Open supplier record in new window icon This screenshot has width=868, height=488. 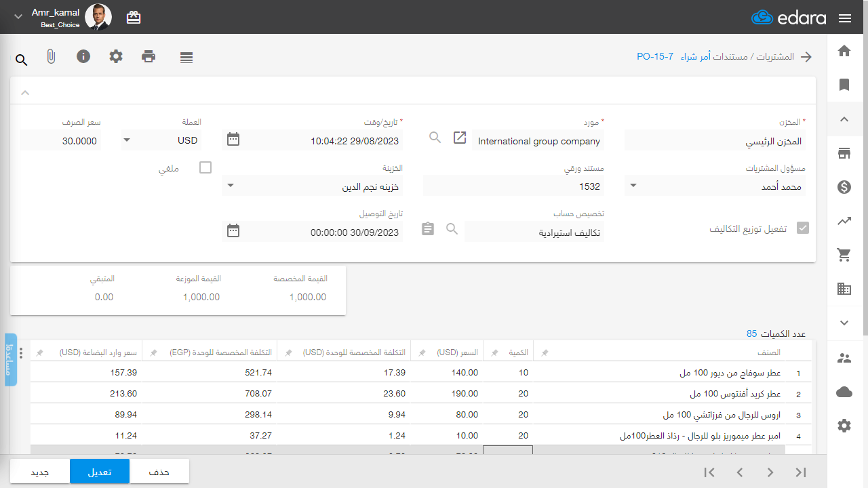(x=460, y=138)
